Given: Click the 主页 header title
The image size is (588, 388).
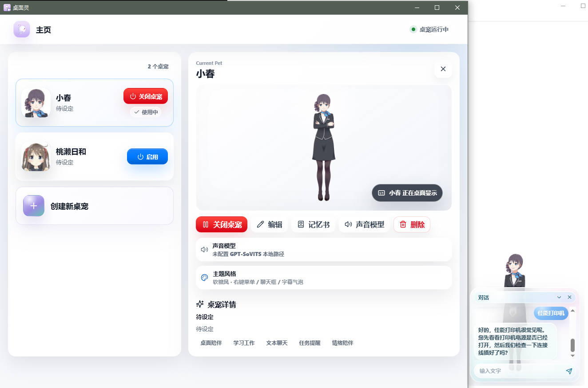Looking at the screenshot, I should (44, 30).
